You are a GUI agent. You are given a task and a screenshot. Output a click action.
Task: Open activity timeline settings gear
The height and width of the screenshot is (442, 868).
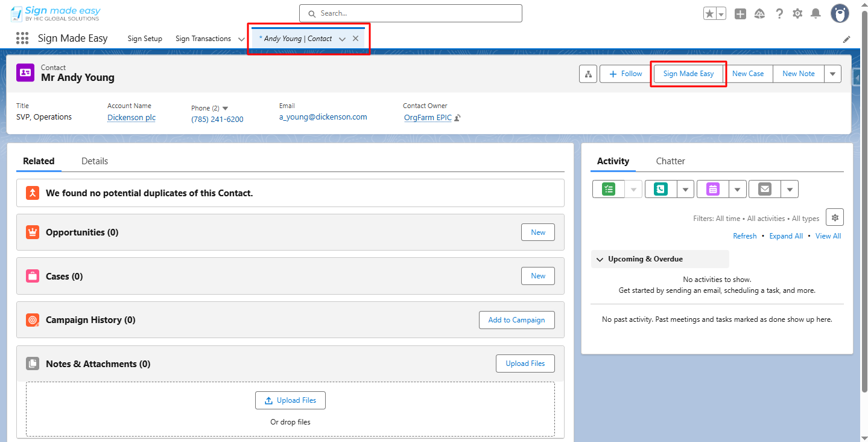tap(835, 217)
